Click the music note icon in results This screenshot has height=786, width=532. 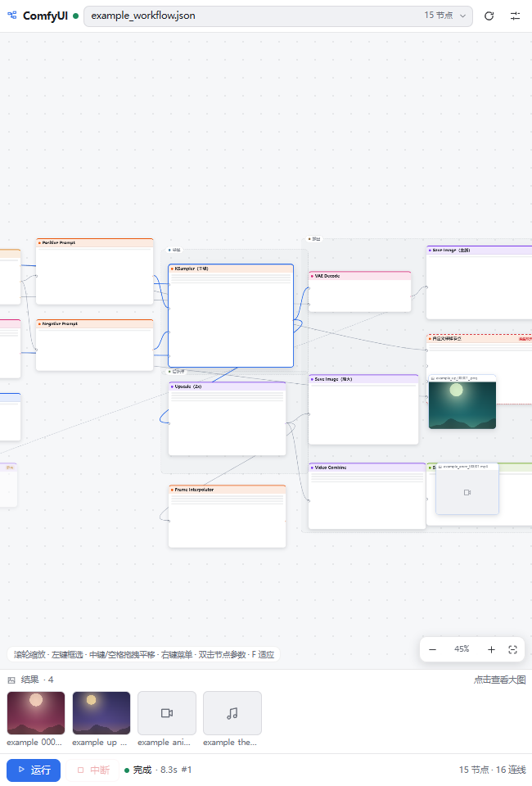pyautogui.click(x=232, y=713)
